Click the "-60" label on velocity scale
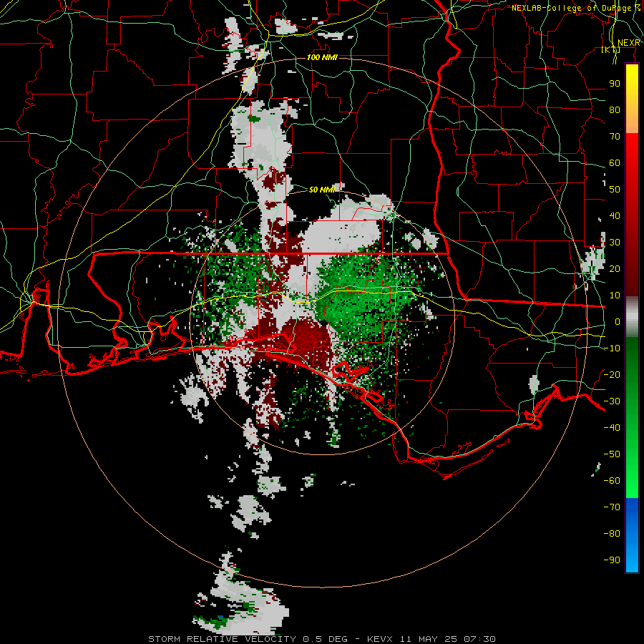The height and width of the screenshot is (644, 644). click(x=612, y=481)
